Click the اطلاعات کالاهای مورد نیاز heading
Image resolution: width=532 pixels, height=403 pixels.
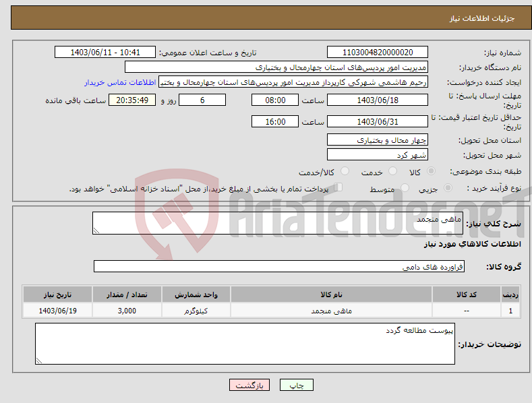click(472, 244)
